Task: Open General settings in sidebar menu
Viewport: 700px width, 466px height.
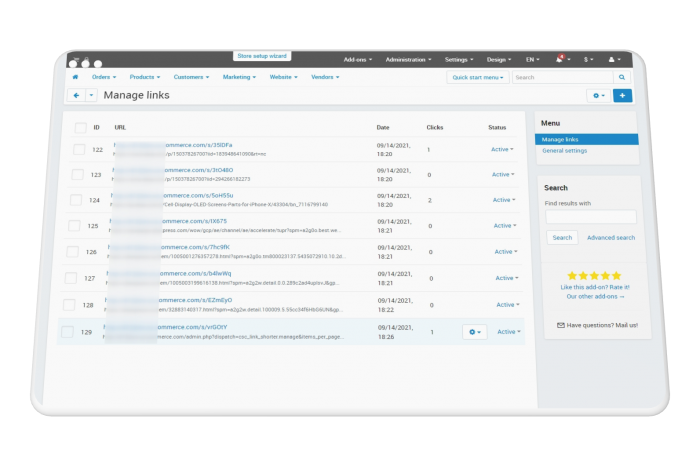Action: coord(565,151)
